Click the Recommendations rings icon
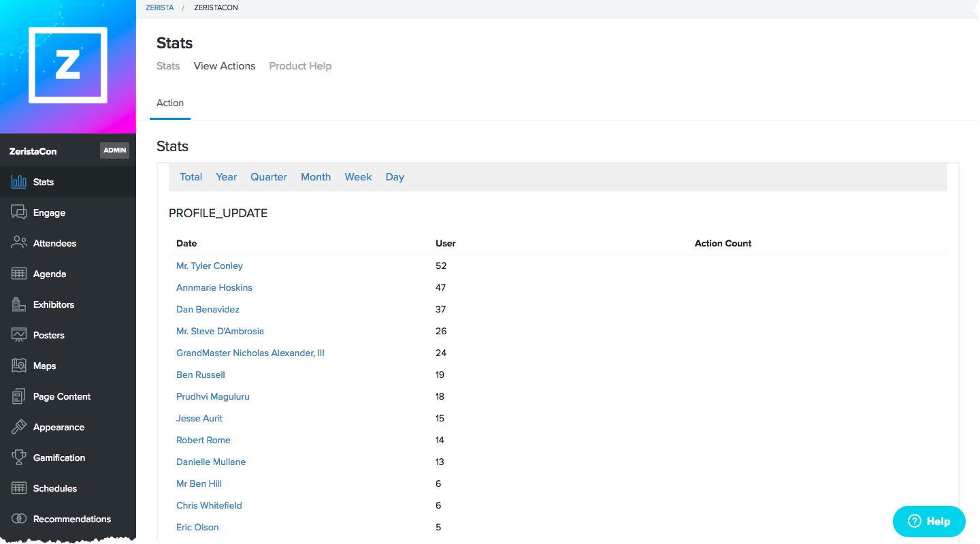The height and width of the screenshot is (544, 980). (19, 519)
